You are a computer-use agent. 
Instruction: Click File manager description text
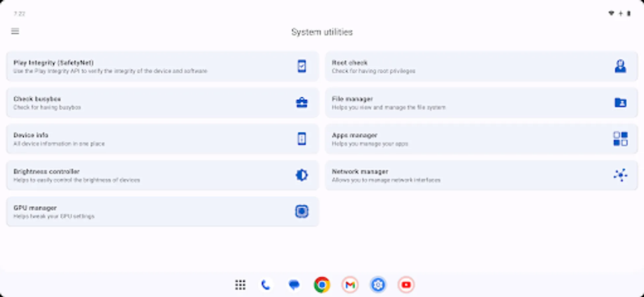[x=388, y=108]
